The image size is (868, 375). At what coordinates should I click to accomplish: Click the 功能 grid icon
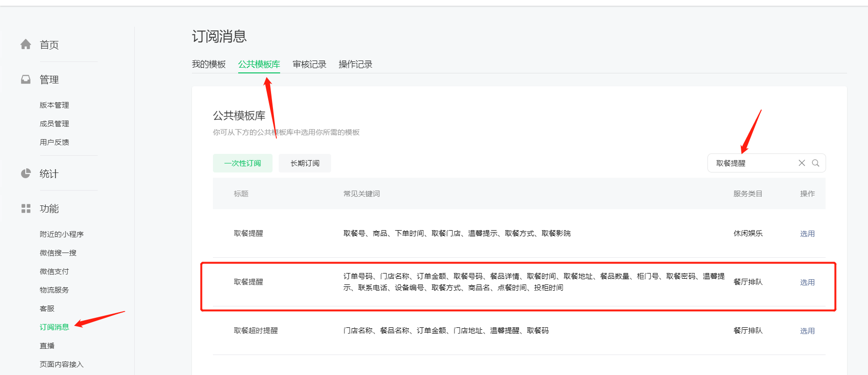(x=26, y=208)
